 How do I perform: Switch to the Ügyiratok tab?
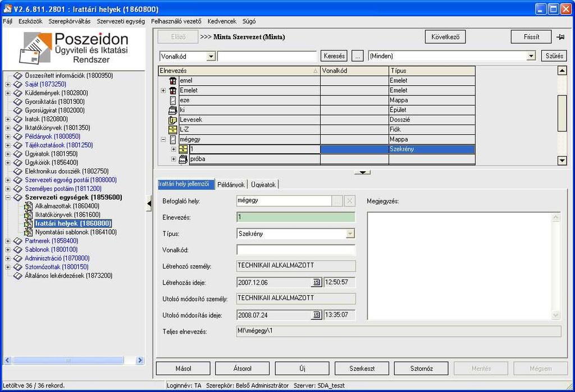point(263,184)
